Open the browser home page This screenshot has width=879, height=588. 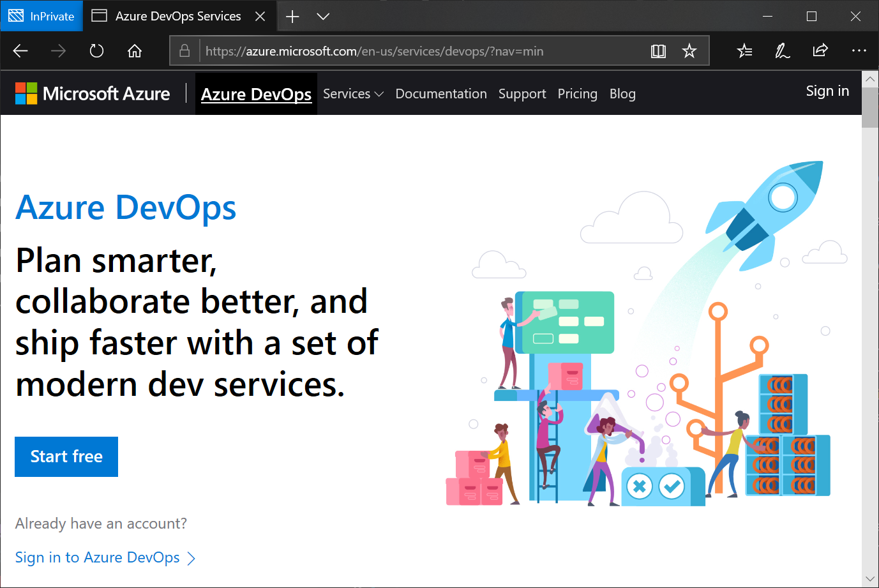click(x=135, y=51)
